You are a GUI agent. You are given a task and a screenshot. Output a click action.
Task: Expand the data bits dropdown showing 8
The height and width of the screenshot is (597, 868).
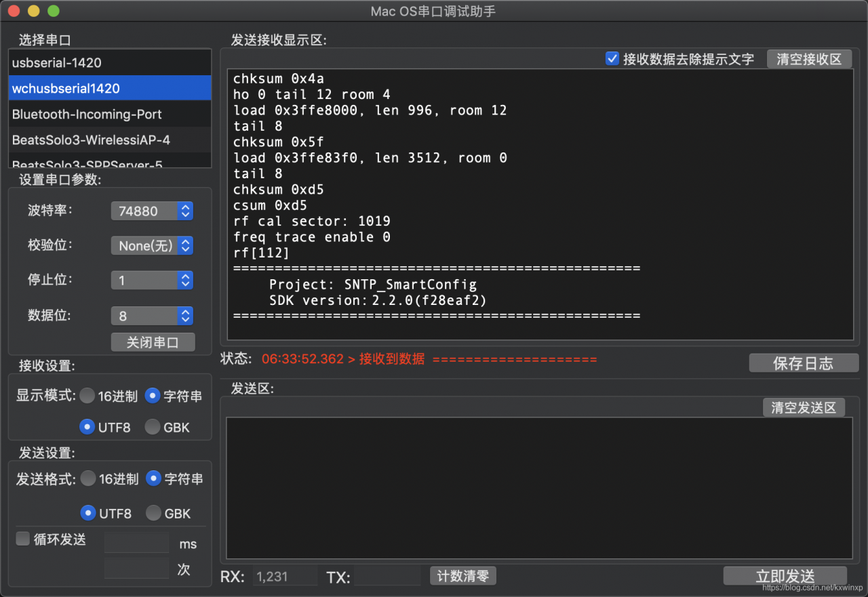152,316
